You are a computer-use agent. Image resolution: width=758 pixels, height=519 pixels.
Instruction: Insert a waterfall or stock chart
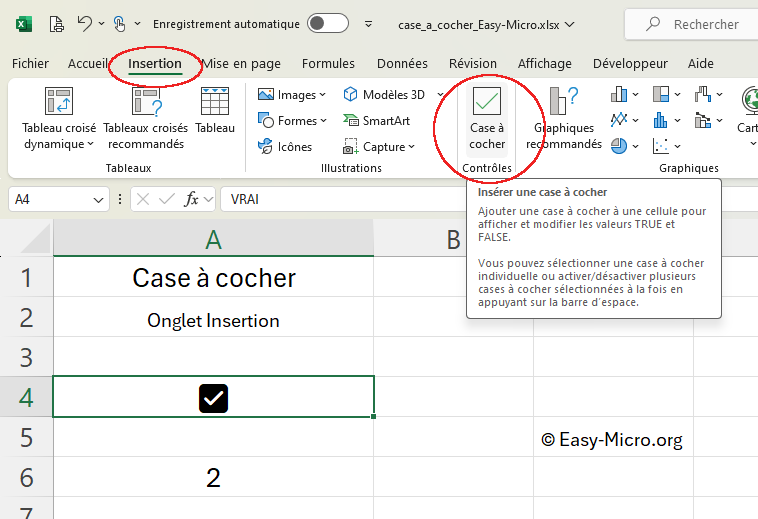pos(703,94)
